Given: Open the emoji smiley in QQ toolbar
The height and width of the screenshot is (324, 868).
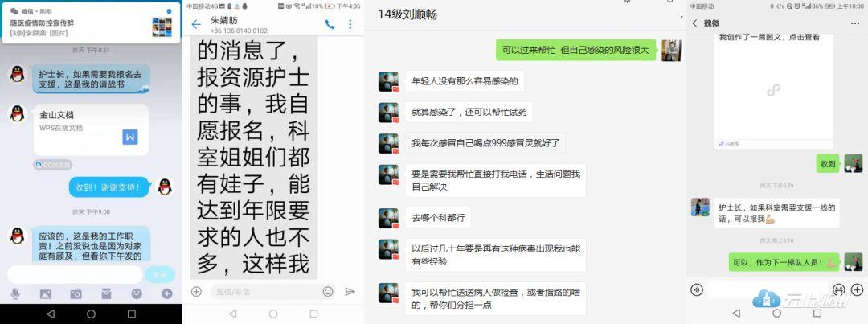Looking at the screenshot, I should 136,294.
